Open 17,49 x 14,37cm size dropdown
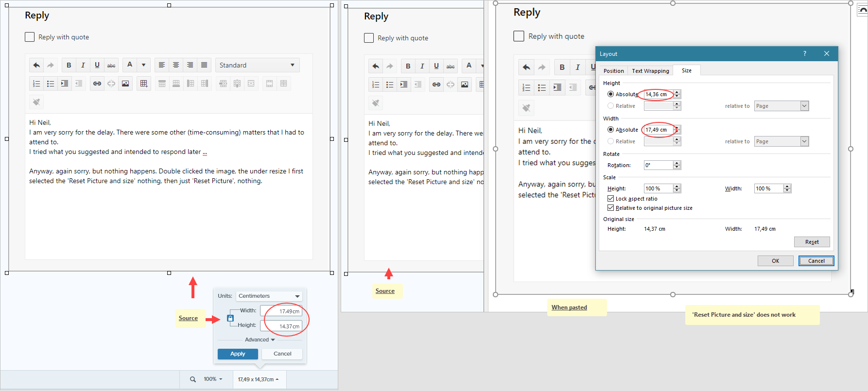 pyautogui.click(x=259, y=379)
